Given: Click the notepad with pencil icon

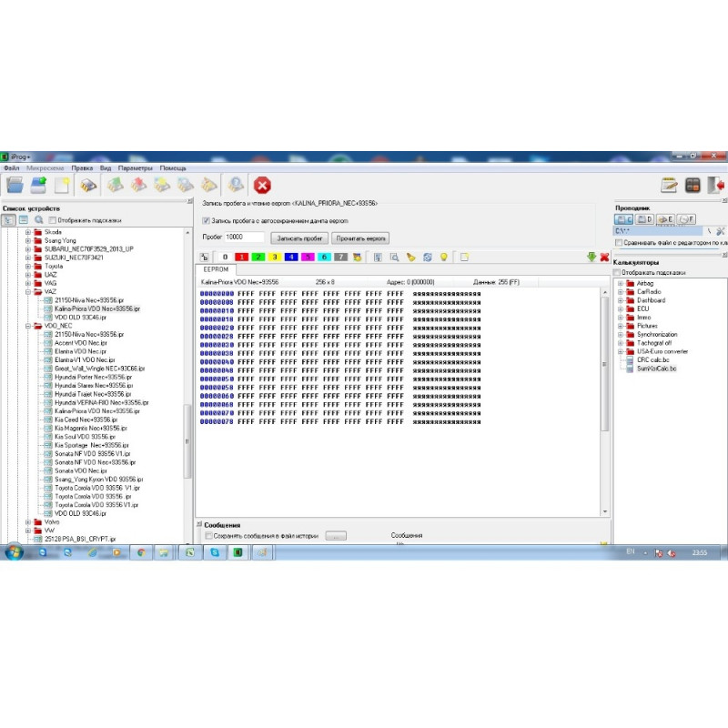Looking at the screenshot, I should [x=670, y=186].
